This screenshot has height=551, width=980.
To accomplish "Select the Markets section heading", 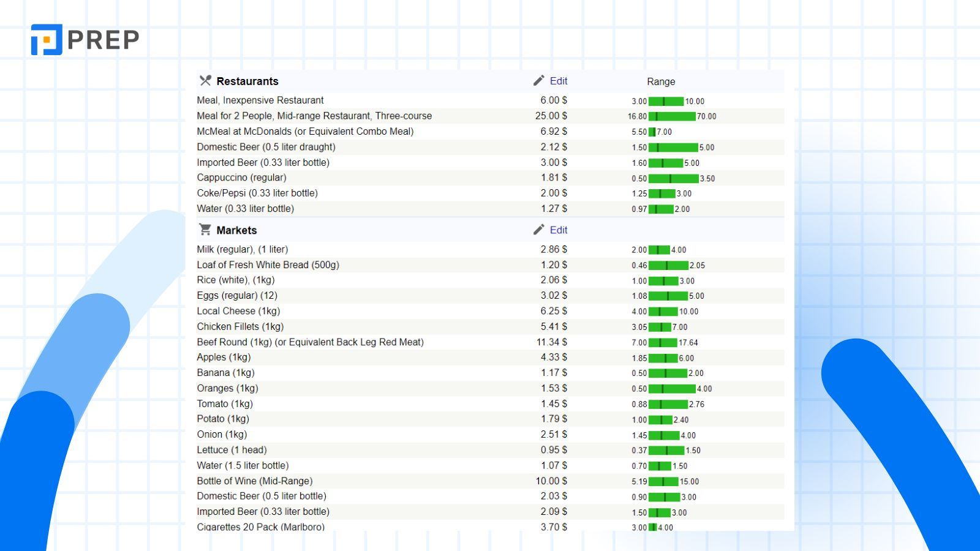I will (236, 230).
